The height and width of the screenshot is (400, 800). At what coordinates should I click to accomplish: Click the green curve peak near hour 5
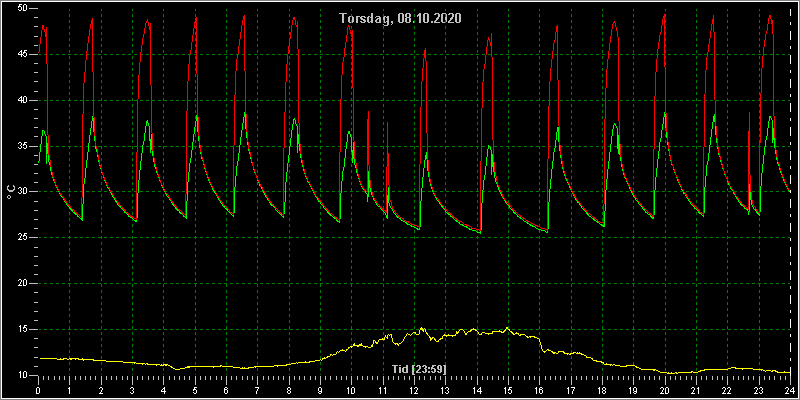[196, 116]
